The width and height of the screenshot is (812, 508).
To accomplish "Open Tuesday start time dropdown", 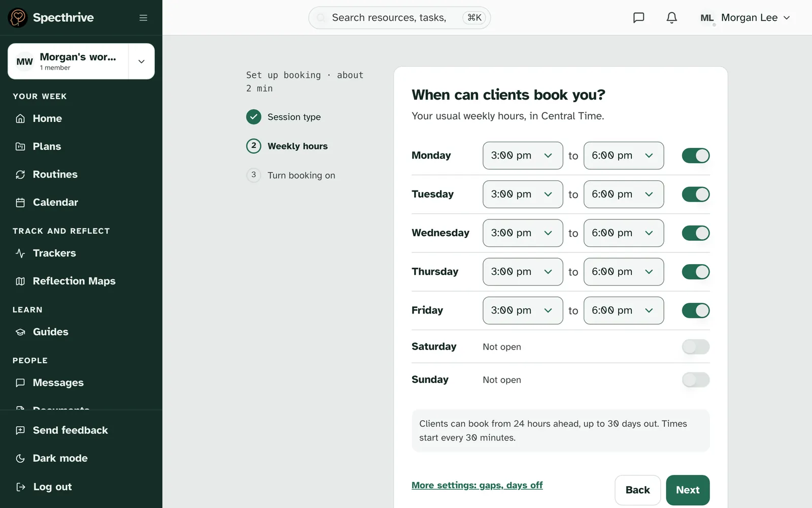I will point(523,194).
